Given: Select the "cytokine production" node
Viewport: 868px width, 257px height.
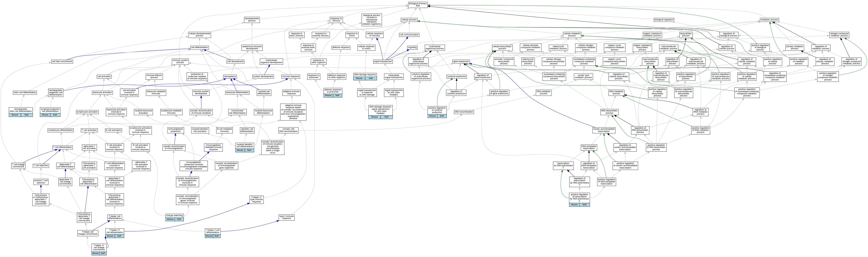Looking at the screenshot, I should click(x=457, y=76).
